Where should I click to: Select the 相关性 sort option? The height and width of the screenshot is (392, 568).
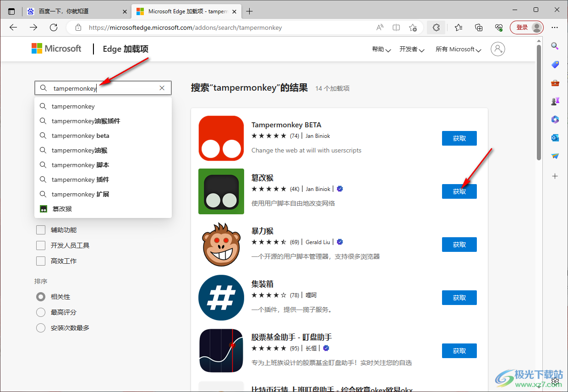[x=41, y=297]
